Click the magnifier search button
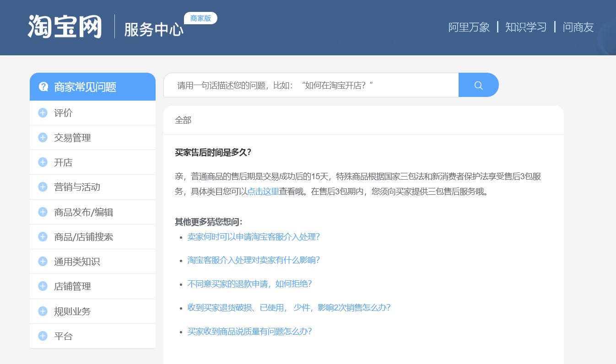The image size is (616, 364). click(479, 85)
